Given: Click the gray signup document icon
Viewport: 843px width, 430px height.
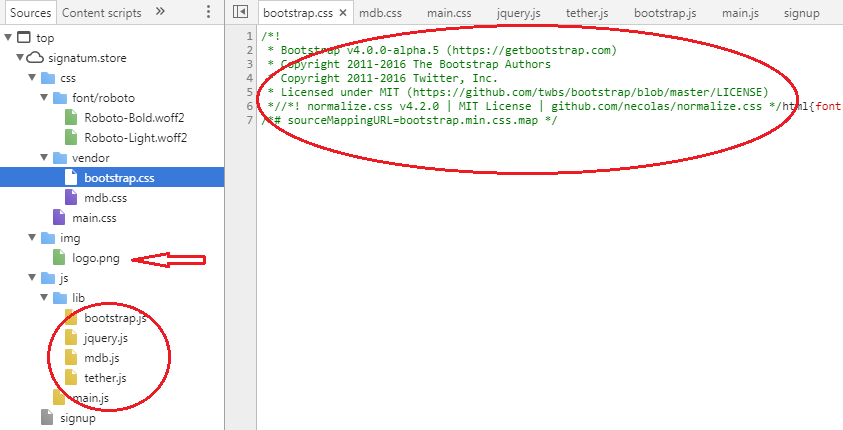Looking at the screenshot, I should (47, 418).
